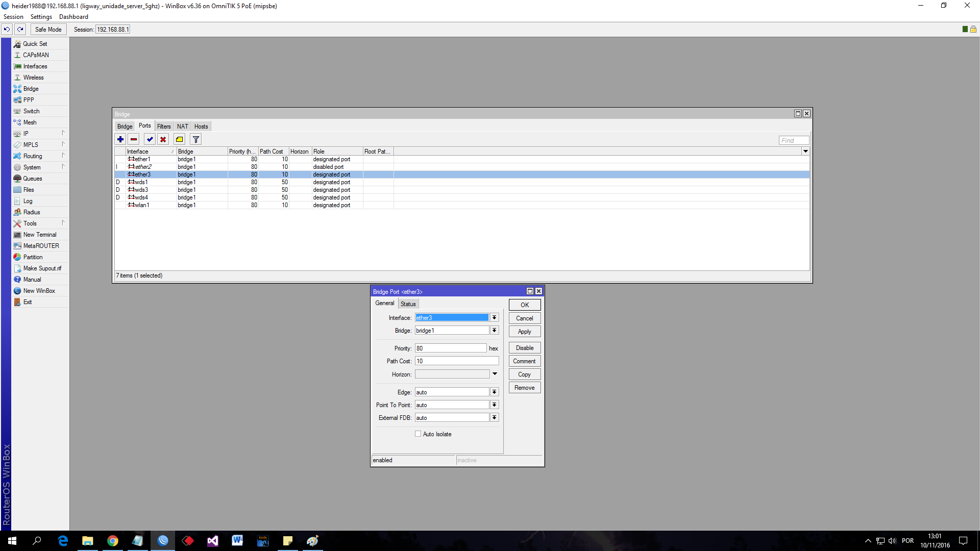Screen dimensions: 980x551
Task: Click the redo arrow icon
Action: 20,29
